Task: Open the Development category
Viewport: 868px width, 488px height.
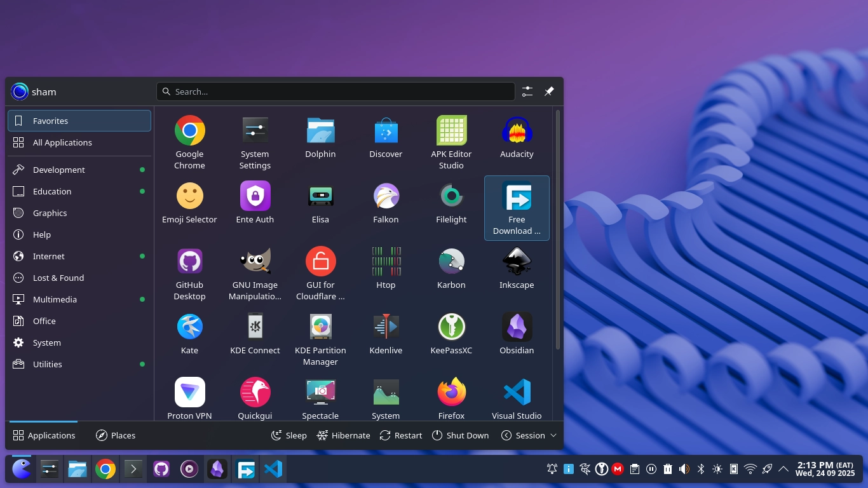Action: point(79,170)
